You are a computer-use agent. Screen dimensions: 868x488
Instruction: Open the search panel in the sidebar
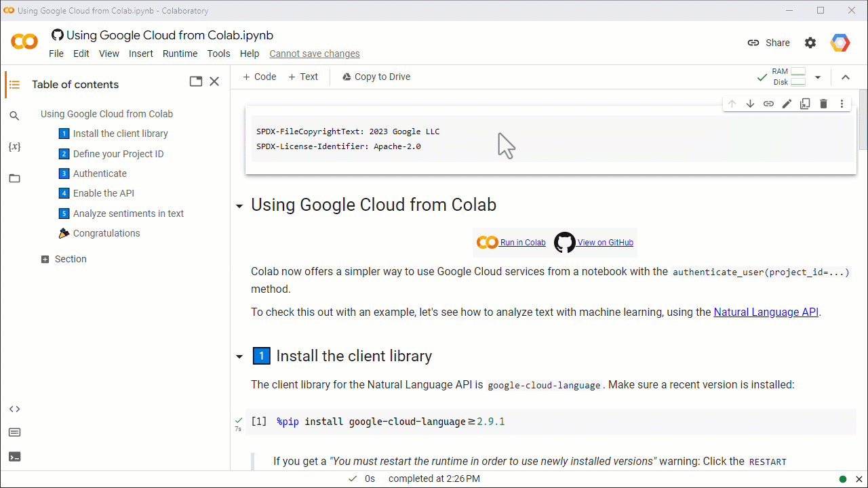(x=14, y=115)
